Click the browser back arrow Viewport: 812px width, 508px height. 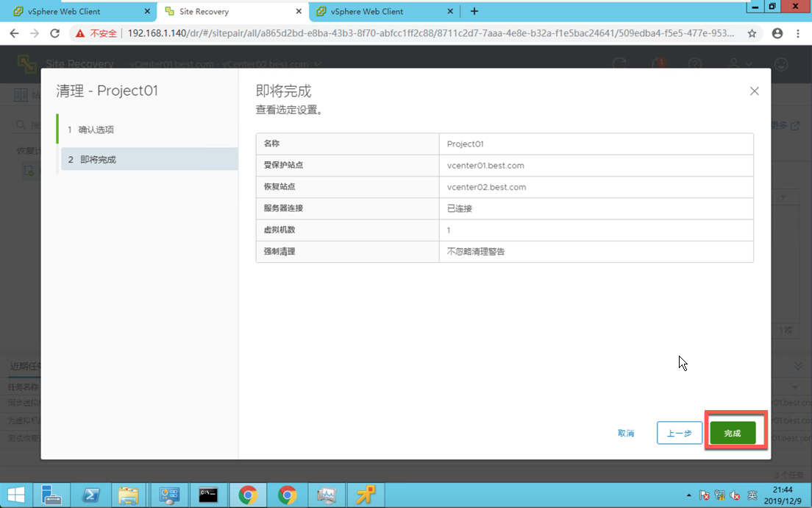pyautogui.click(x=15, y=33)
